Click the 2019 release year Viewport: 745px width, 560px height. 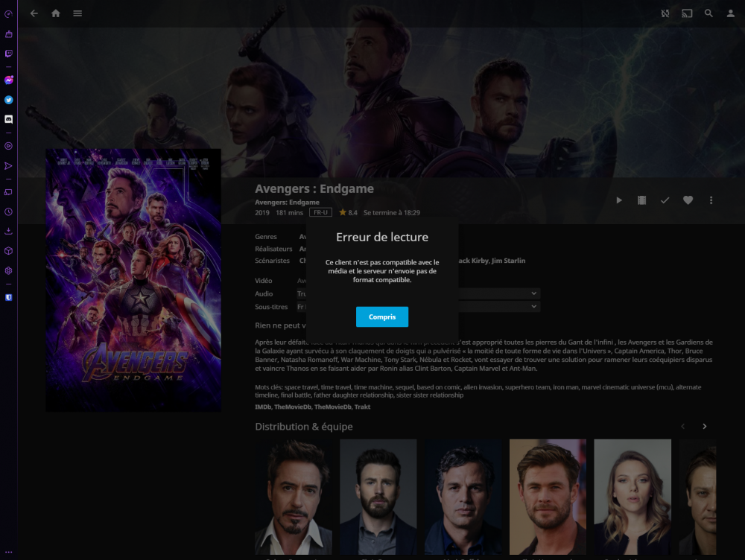click(x=262, y=213)
